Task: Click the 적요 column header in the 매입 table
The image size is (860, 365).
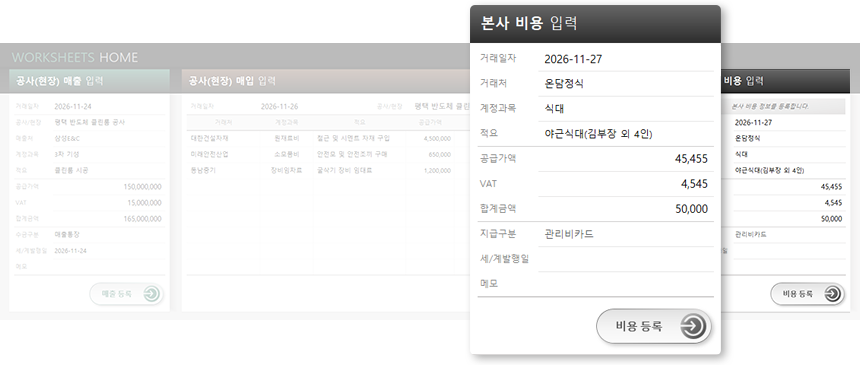Action: [359, 122]
